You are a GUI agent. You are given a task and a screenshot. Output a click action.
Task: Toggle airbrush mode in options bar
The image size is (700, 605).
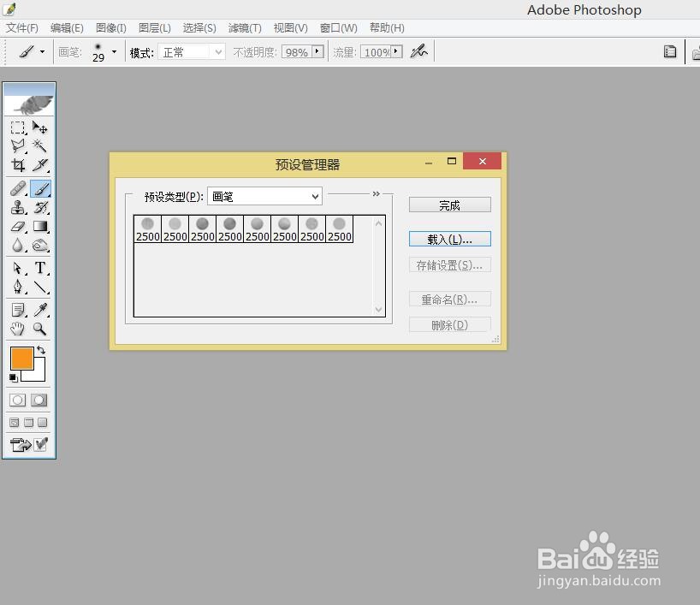[418, 52]
